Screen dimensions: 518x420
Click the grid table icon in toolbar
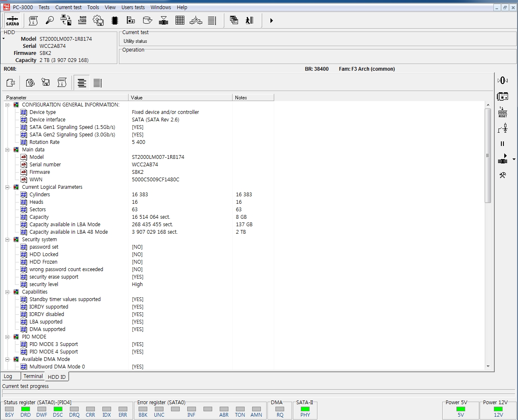tap(180, 20)
